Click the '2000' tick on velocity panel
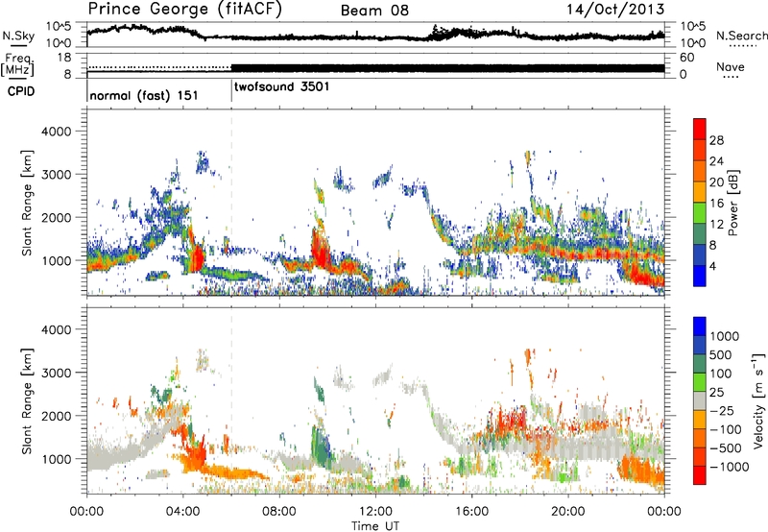Image resolution: width=768 pixels, height=532 pixels. [56, 416]
